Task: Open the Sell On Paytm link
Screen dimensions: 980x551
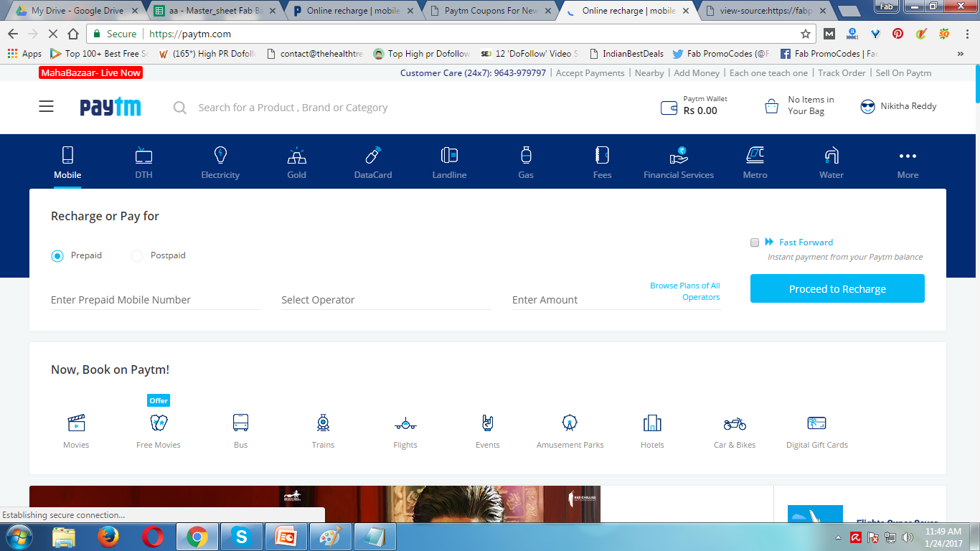Action: pos(903,73)
